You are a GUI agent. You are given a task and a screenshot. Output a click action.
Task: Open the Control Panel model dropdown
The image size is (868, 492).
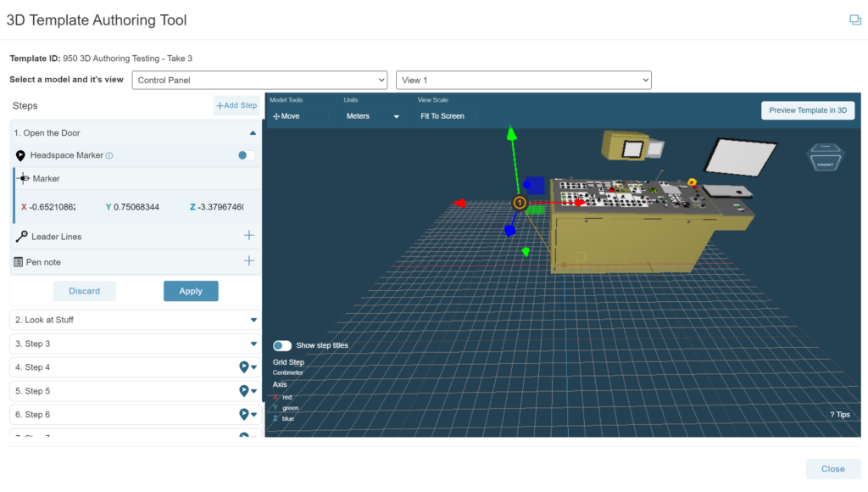[259, 81]
